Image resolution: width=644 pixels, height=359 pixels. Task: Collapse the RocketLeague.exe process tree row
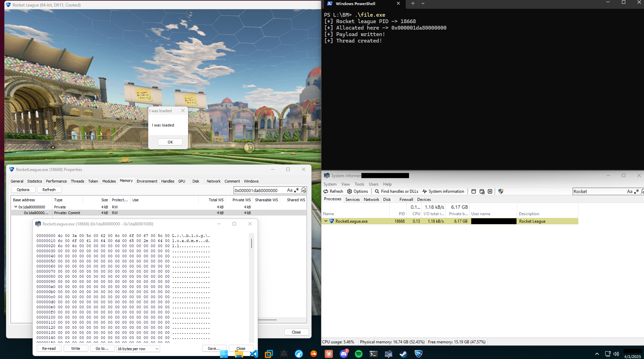[326, 221]
